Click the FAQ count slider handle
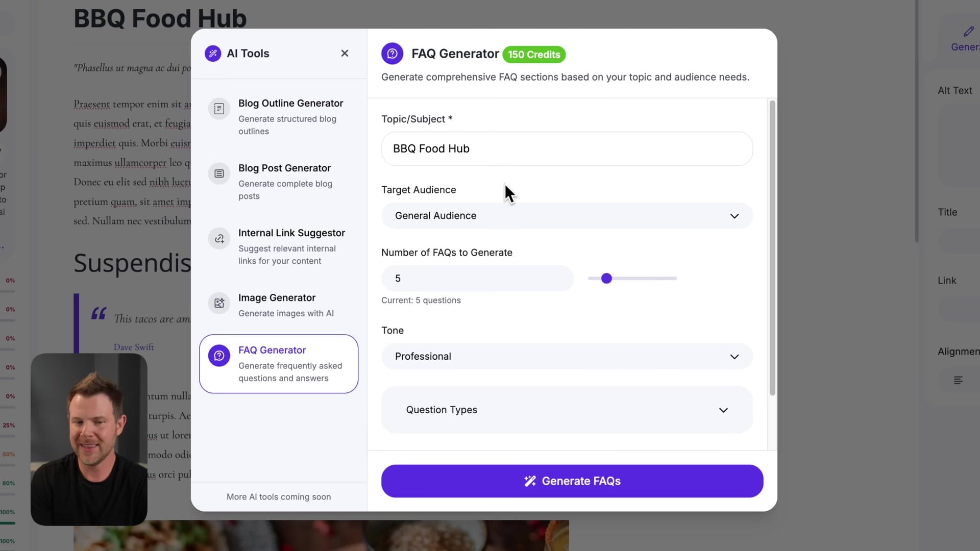The height and width of the screenshot is (551, 980). click(606, 279)
